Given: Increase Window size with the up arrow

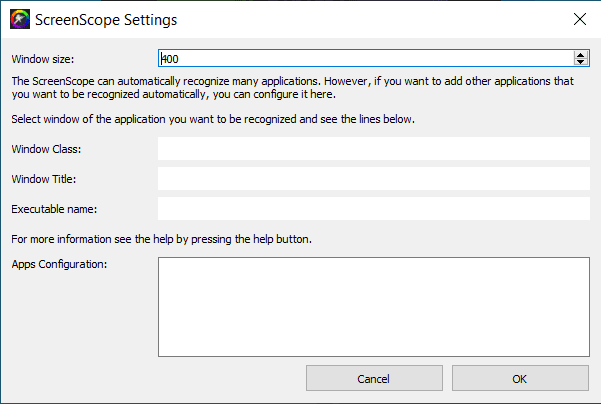Looking at the screenshot, I should tap(581, 55).
